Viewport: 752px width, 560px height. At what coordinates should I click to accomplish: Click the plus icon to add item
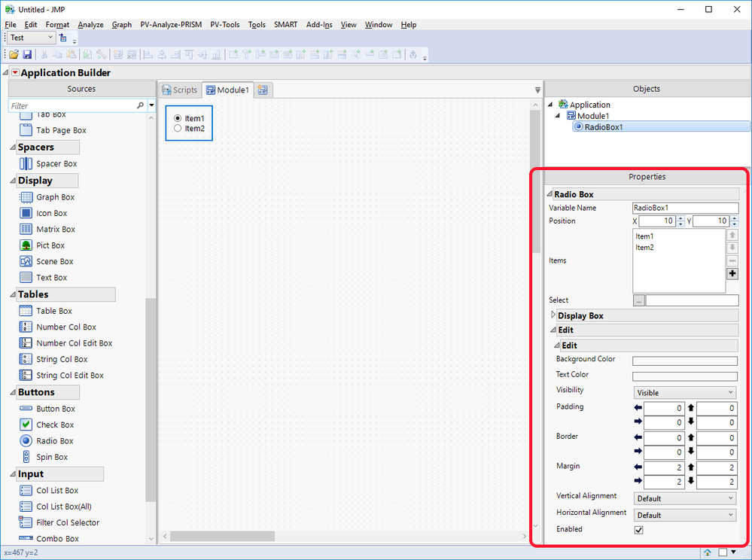tap(732, 273)
